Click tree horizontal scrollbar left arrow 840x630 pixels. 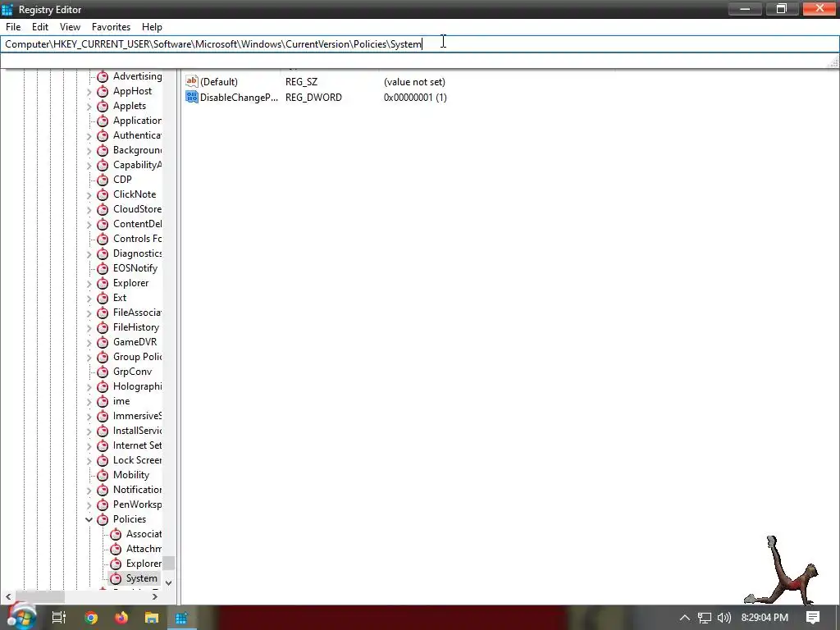[x=8, y=596]
